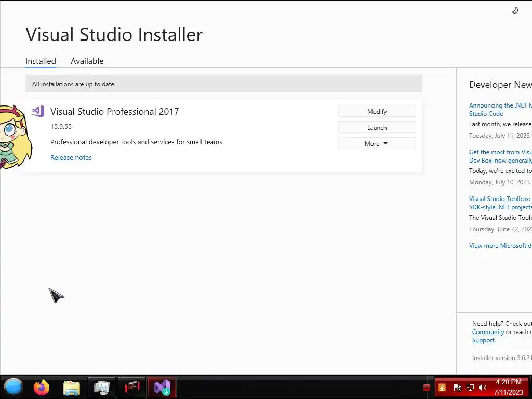
Task: Launch Visual Studio Professional 2017
Action: click(x=377, y=128)
